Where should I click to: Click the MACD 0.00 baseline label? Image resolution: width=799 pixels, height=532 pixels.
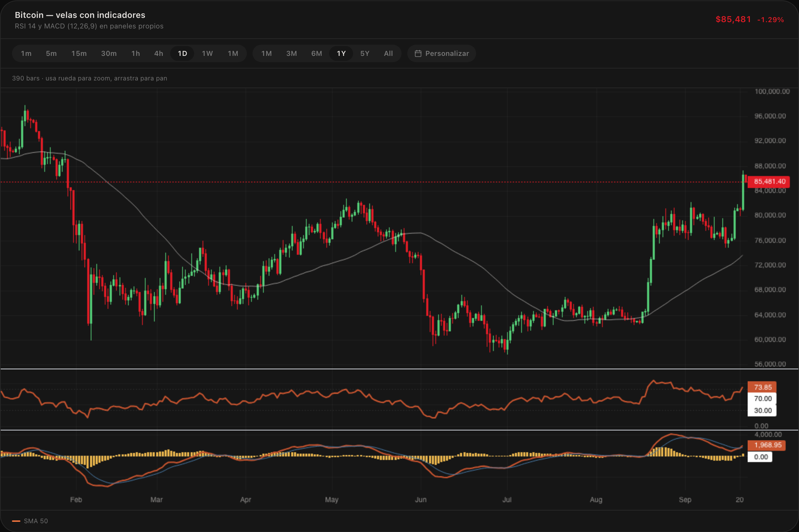(760, 457)
